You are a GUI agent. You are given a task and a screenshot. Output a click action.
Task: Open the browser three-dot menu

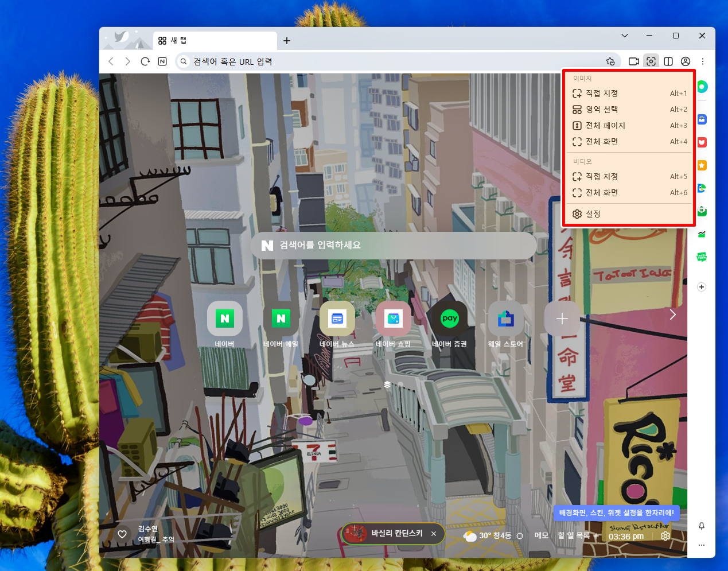click(703, 61)
